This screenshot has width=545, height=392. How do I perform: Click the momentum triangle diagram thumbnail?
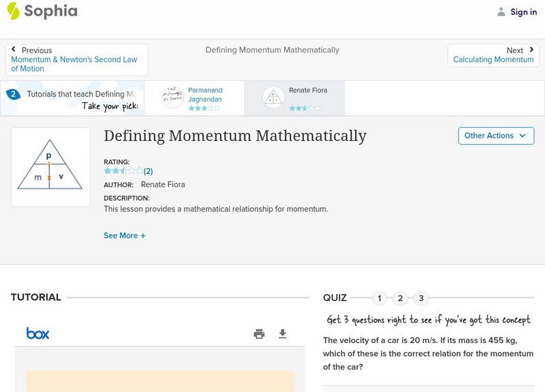50,167
